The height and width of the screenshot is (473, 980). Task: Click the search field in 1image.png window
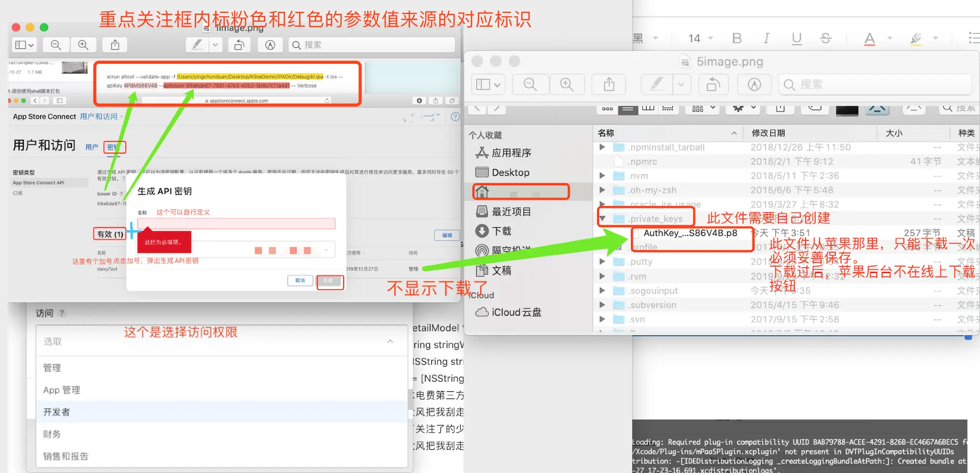[x=372, y=45]
